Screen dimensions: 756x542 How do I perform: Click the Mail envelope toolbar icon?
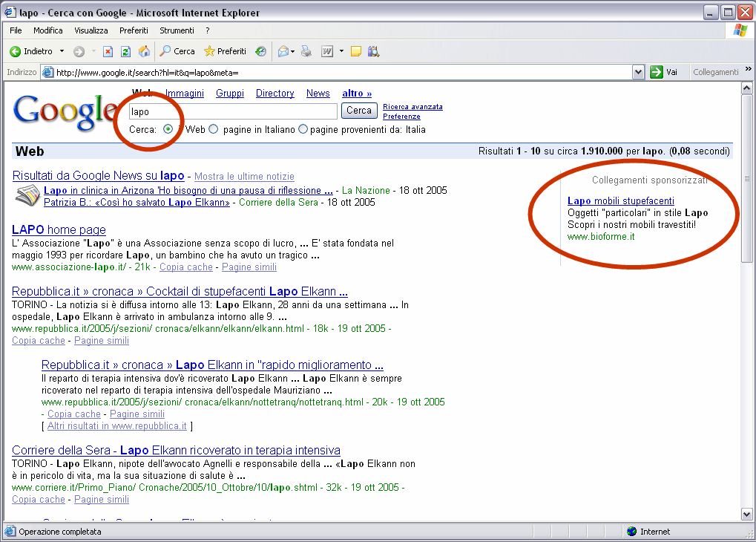283,51
